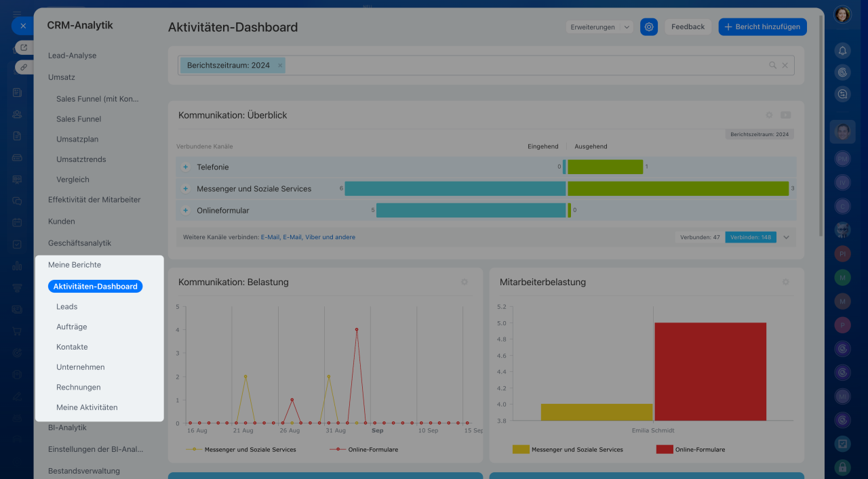Open Umsatztrends report in sidebar
Image resolution: width=868 pixels, height=479 pixels.
click(81, 159)
